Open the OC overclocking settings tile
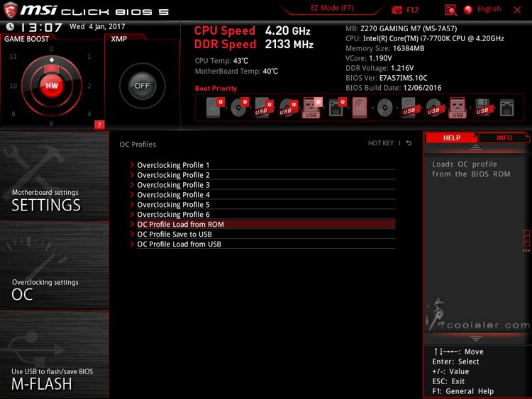532x399 pixels. coord(55,266)
